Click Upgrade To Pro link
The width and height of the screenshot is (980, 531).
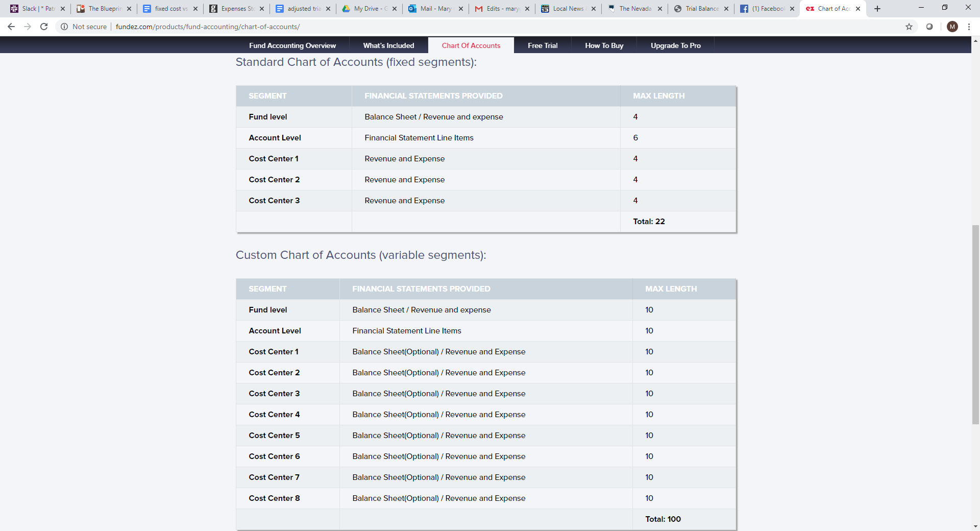pos(675,45)
